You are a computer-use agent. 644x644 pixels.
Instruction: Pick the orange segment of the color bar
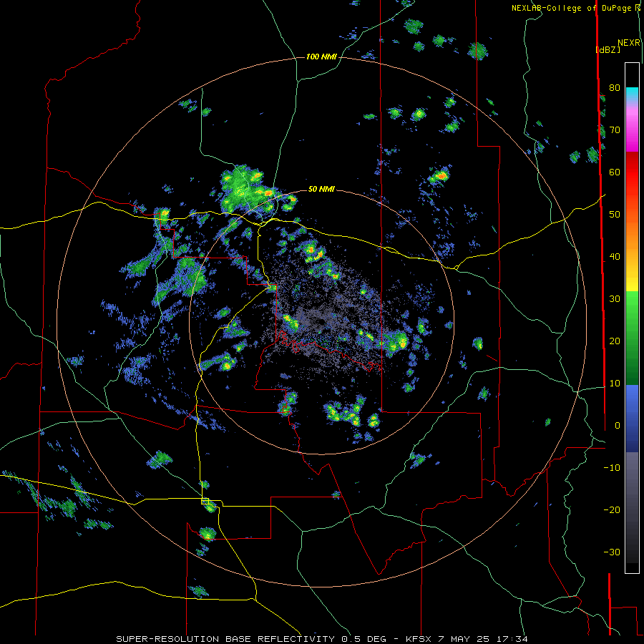pyautogui.click(x=632, y=236)
